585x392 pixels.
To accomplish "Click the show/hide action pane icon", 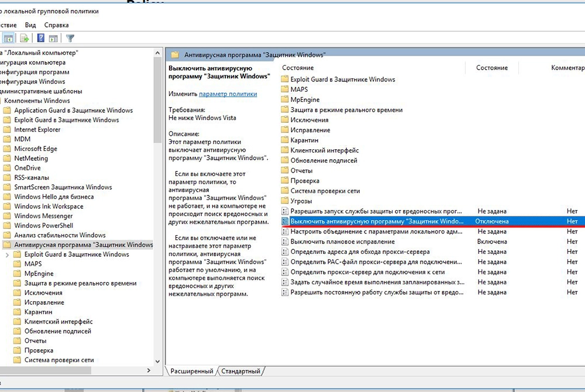I will point(53,39).
